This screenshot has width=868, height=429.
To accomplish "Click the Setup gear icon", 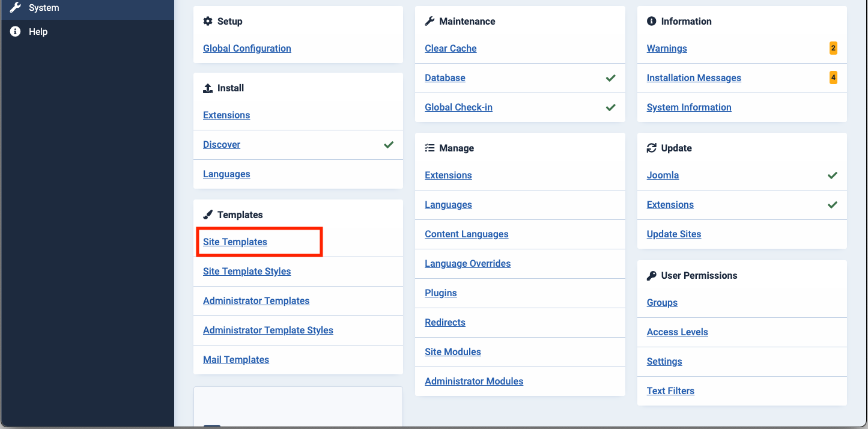I will click(x=207, y=21).
